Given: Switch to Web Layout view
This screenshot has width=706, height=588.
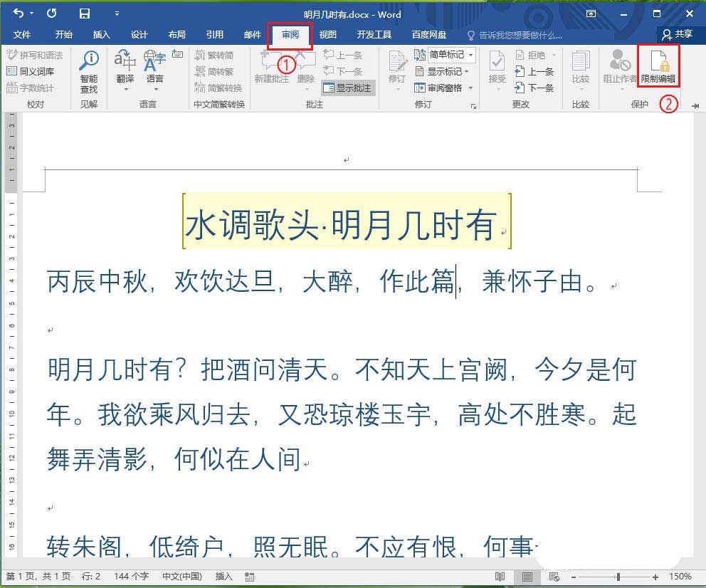Looking at the screenshot, I should pos(554,577).
